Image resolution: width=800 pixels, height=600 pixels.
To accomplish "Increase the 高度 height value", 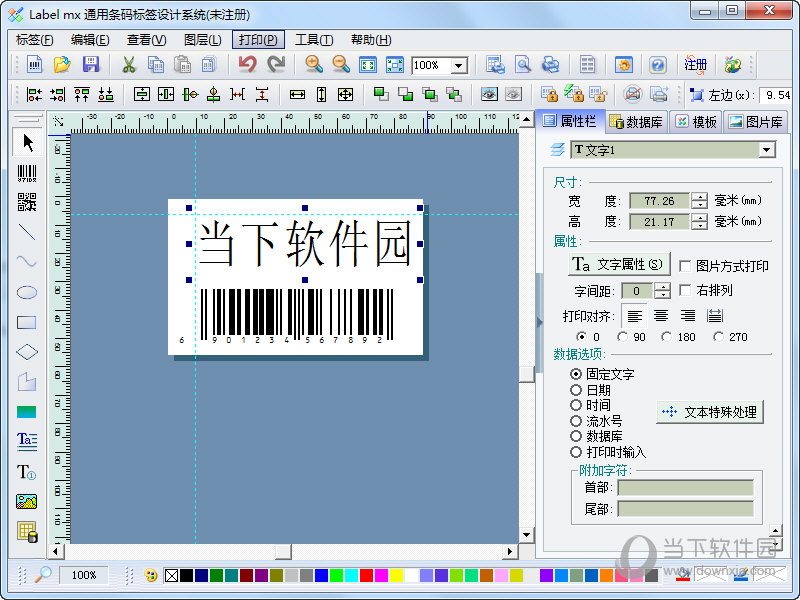I will 699,217.
